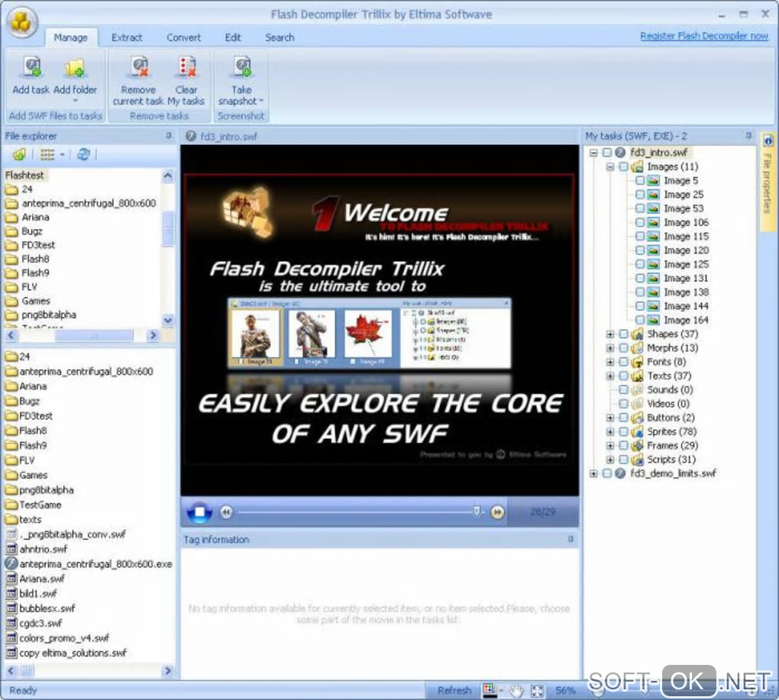Viewport: 779px width, 700px height.
Task: Click file list horizontal scrollbar right arrow
Action: pos(168,671)
